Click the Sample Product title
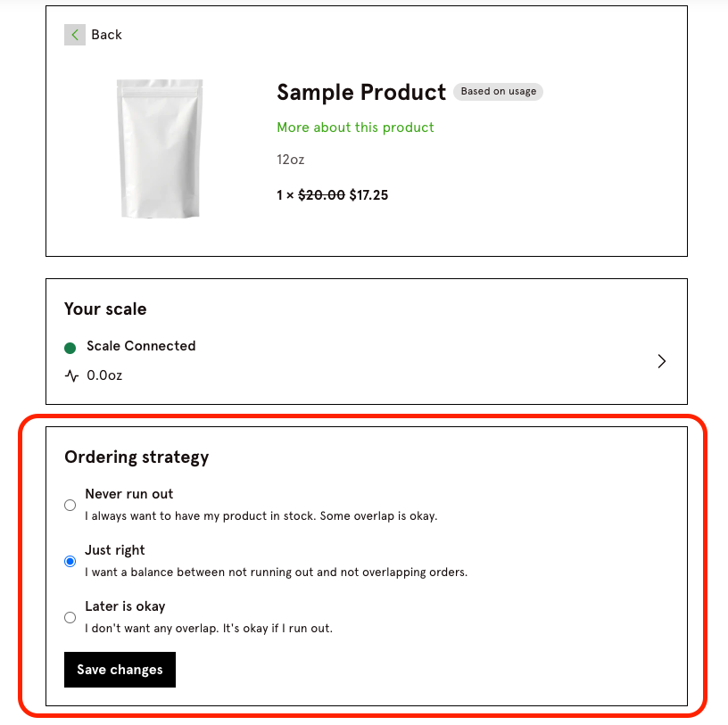The width and height of the screenshot is (728, 725). tap(360, 93)
